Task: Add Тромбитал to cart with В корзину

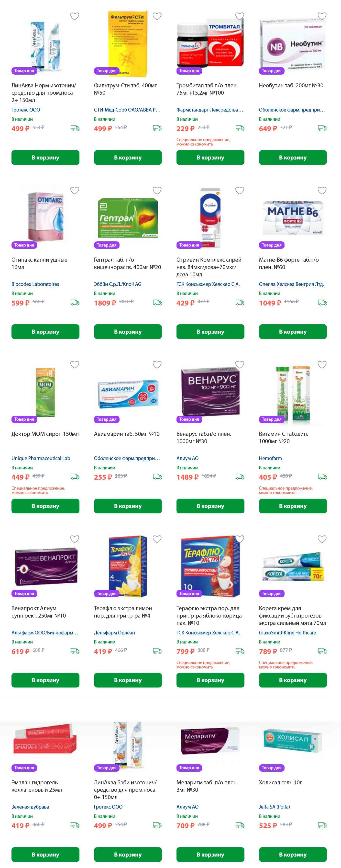Action: 210,157
